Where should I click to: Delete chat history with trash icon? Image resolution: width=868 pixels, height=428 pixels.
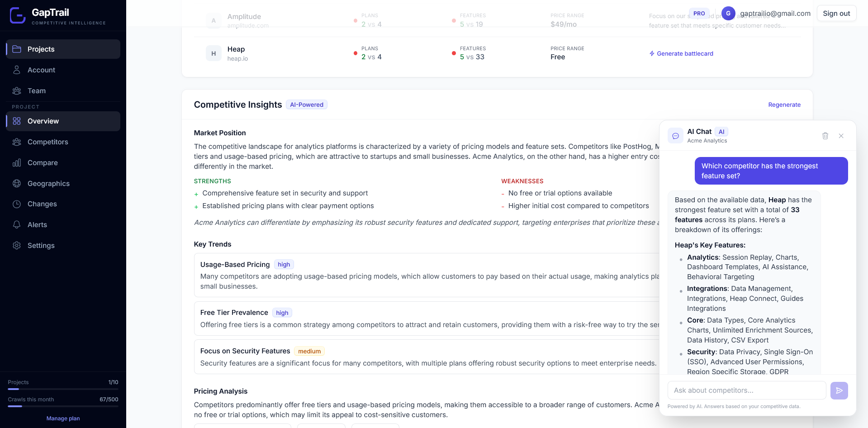825,136
